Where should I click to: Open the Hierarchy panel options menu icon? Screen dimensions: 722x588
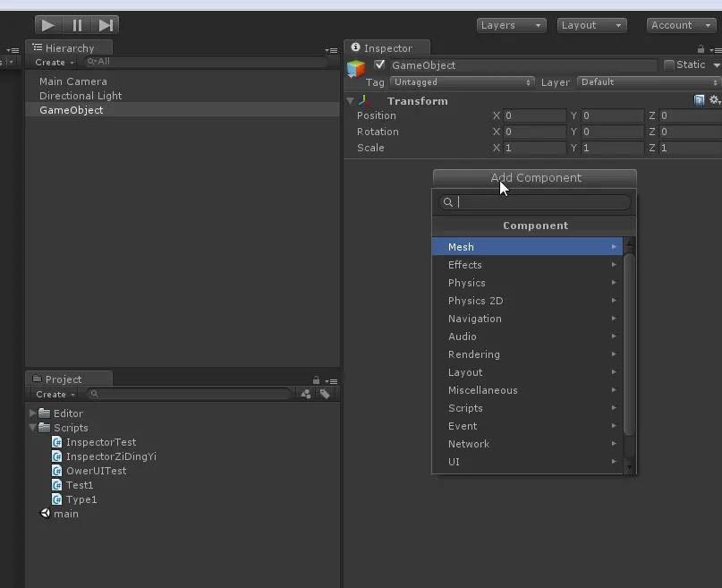331,50
